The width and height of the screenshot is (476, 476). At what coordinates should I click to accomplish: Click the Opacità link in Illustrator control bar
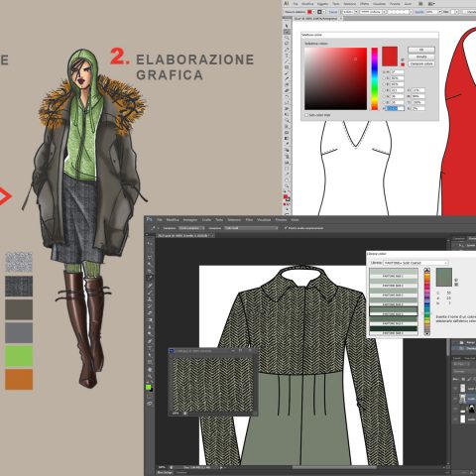pyautogui.click(x=418, y=12)
